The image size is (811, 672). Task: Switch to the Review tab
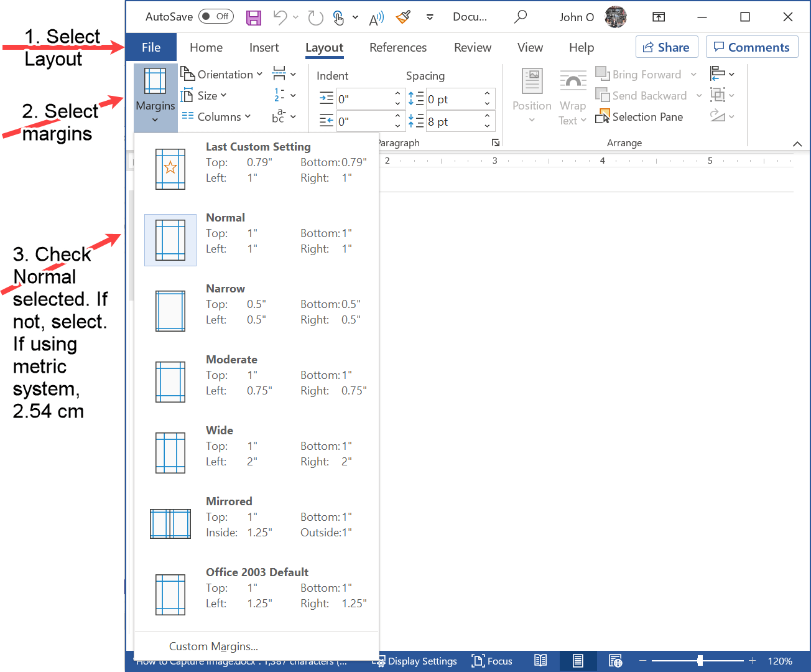pos(473,47)
